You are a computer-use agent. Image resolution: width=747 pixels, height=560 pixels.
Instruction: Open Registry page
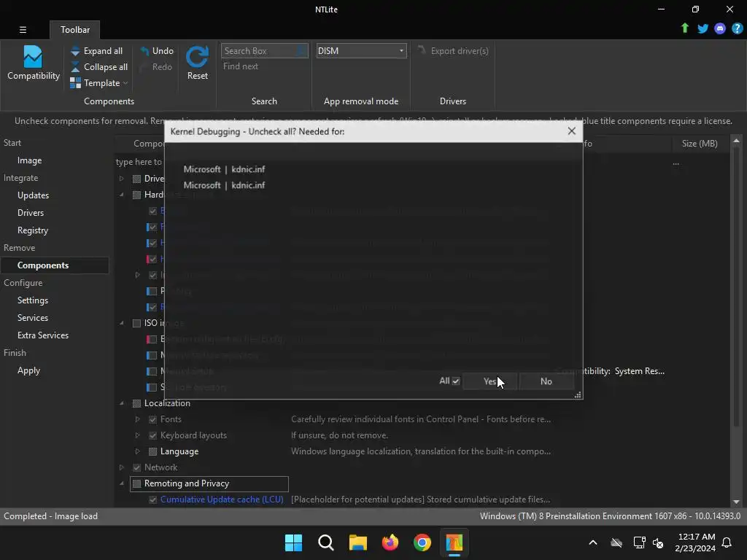click(32, 230)
